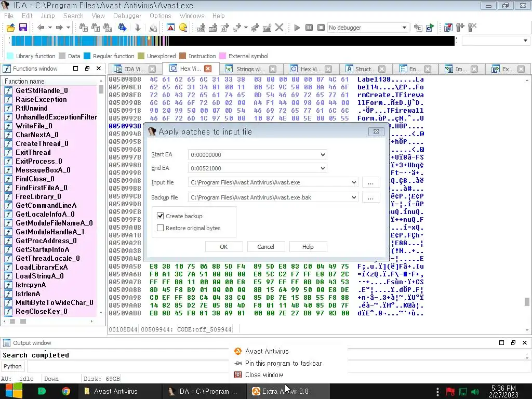Viewport: 532px width, 399px height.
Task: Switch to the IDA View tab
Action: tap(135, 69)
